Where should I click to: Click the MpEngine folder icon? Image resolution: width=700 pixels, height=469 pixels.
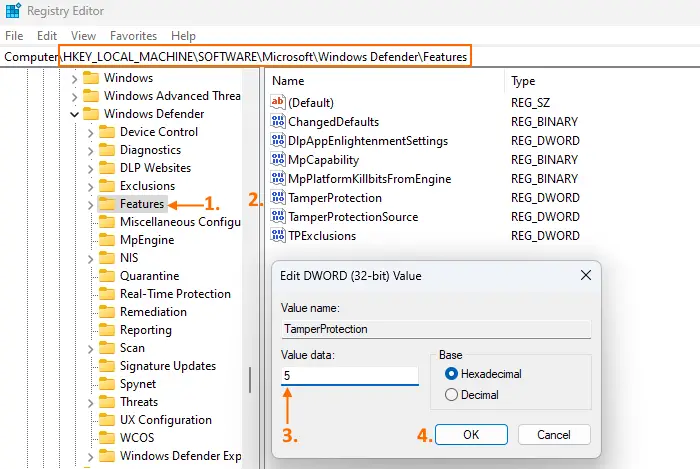(x=107, y=240)
